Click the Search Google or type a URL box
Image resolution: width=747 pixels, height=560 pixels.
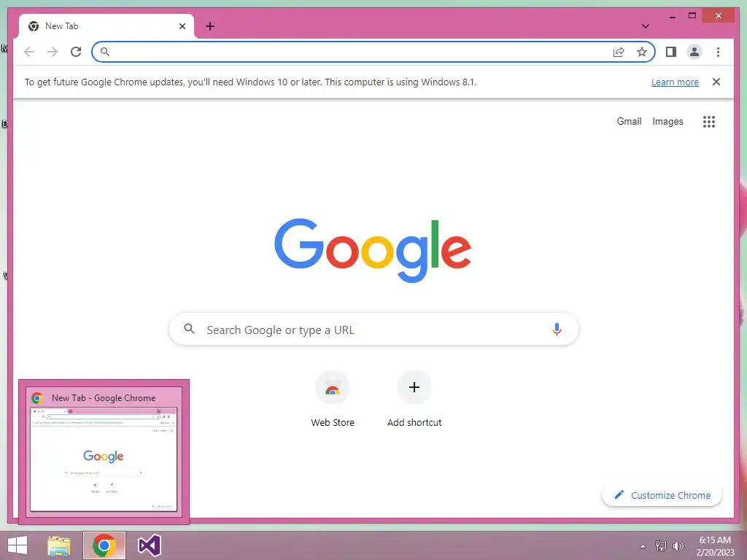pyautogui.click(x=373, y=329)
